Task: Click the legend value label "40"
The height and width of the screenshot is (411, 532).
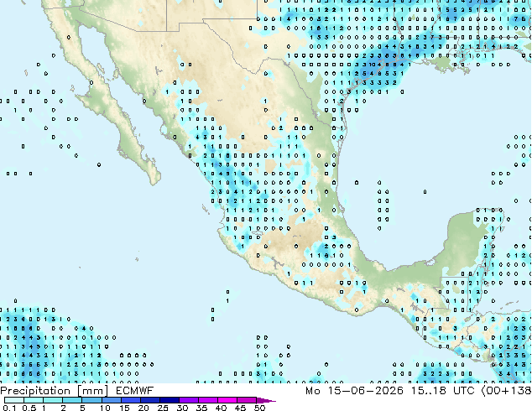Action: [x=221, y=408]
